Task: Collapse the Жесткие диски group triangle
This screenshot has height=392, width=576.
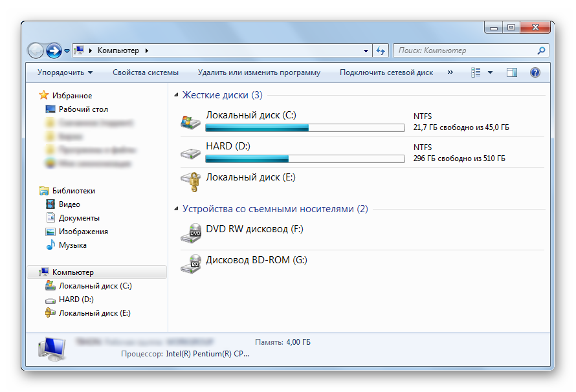Action: 176,95
